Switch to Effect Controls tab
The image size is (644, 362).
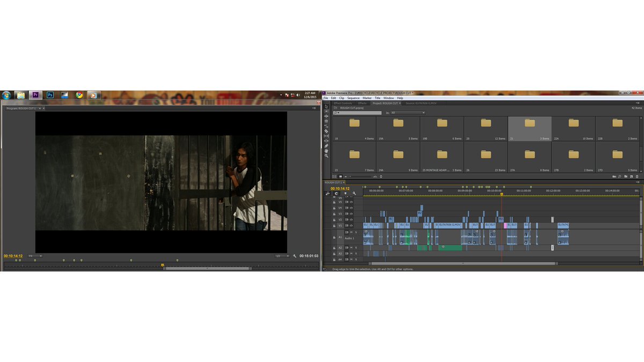[x=343, y=103]
